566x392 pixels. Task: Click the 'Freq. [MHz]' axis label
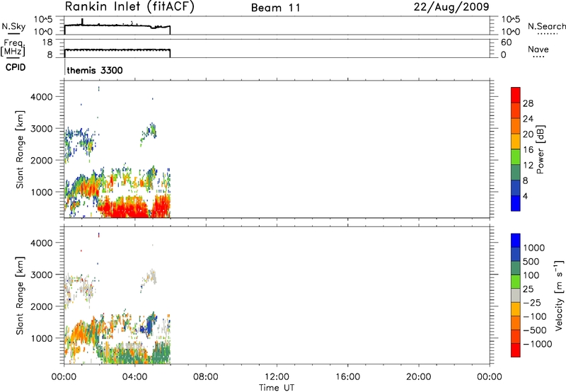coord(13,48)
